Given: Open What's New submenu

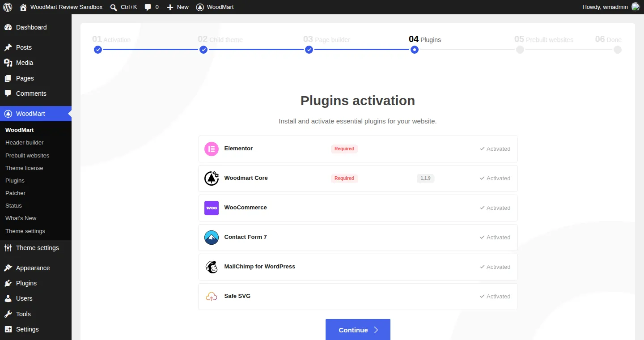Looking at the screenshot, I should (21, 218).
